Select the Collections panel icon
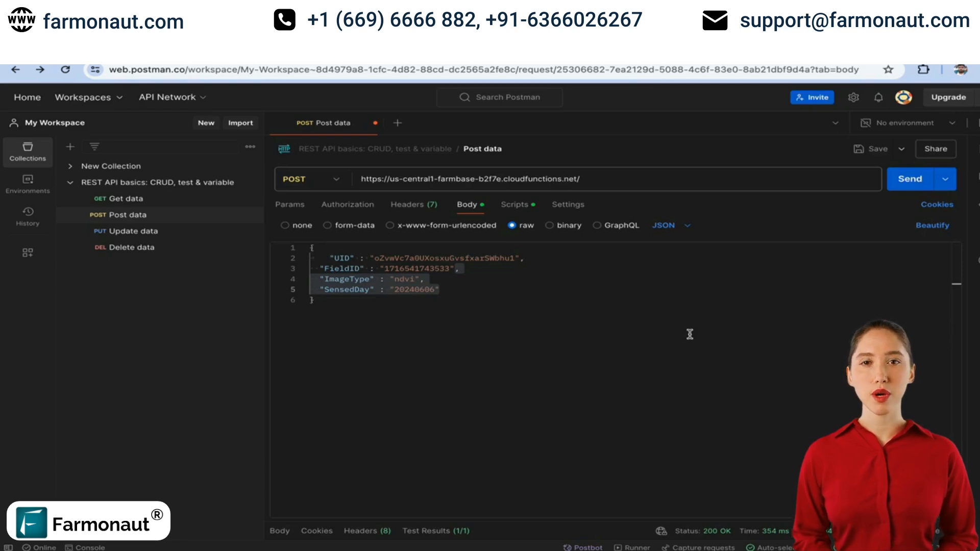 tap(28, 152)
